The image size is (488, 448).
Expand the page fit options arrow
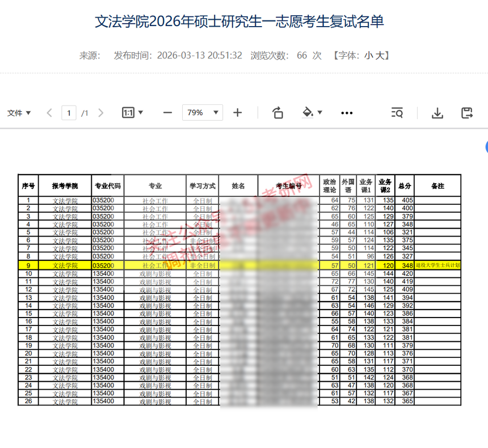click(x=141, y=112)
